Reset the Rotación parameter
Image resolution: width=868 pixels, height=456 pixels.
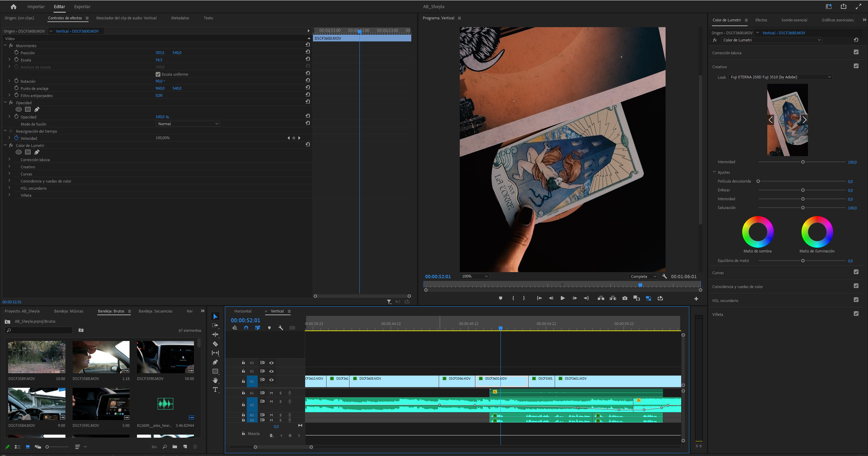[x=308, y=80]
